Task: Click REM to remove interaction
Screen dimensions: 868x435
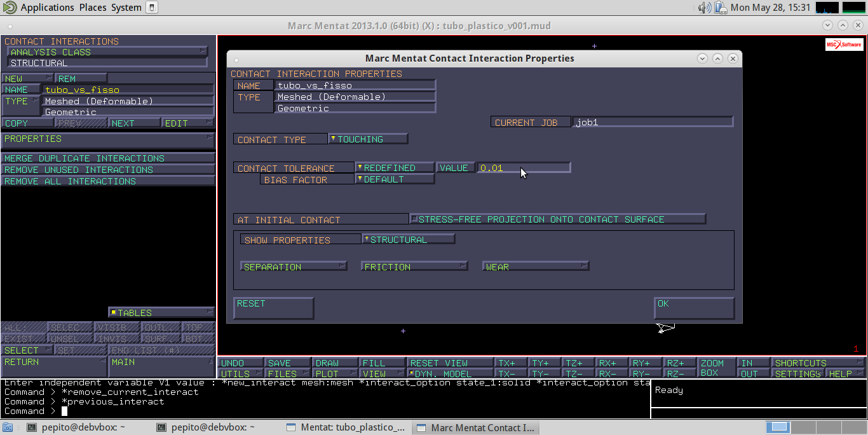Action: (81, 78)
